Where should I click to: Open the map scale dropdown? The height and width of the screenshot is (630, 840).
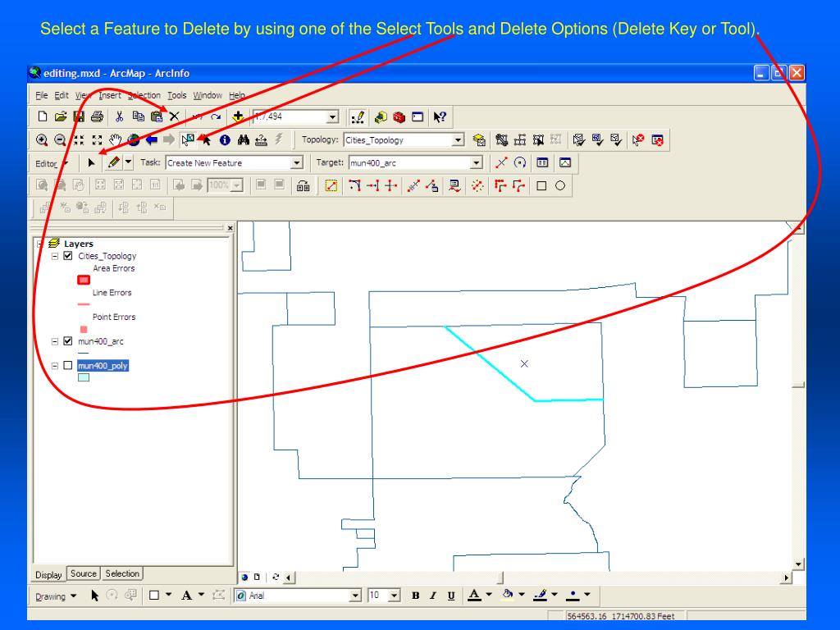[x=333, y=116]
